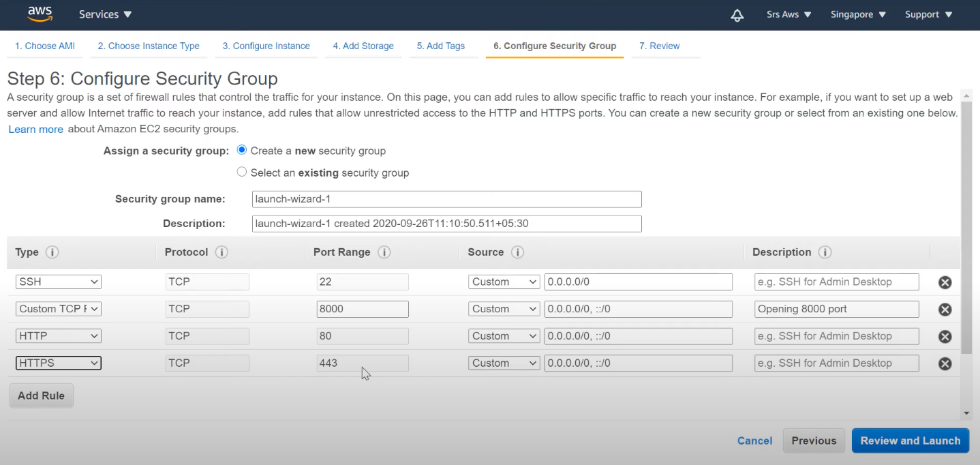Delete the HTTPS rule using X icon

coord(945,363)
